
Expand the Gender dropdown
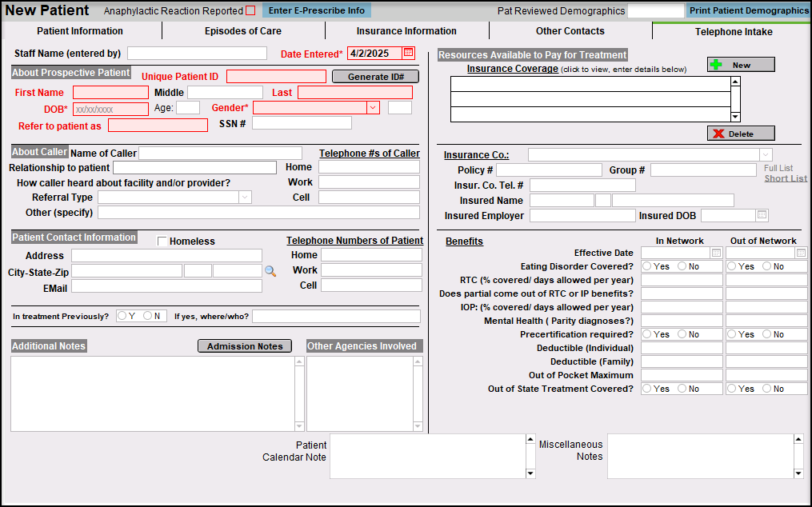pos(373,107)
